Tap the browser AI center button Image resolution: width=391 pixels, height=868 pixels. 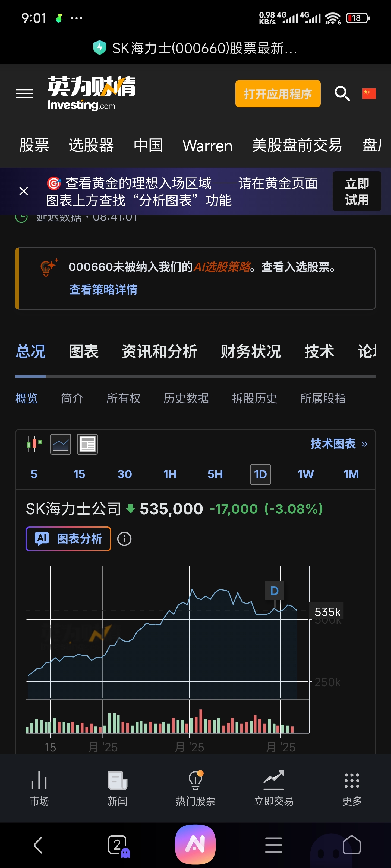tap(195, 844)
